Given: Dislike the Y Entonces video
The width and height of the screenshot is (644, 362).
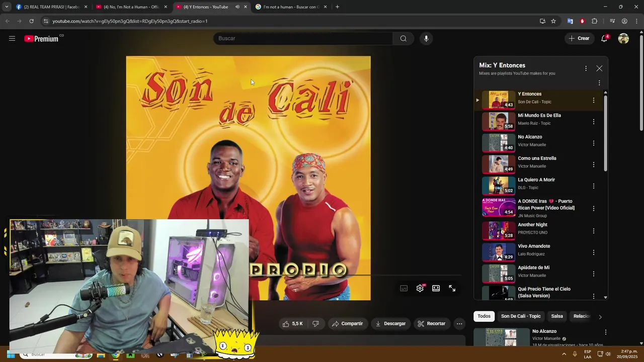Looking at the screenshot, I should [315, 324].
